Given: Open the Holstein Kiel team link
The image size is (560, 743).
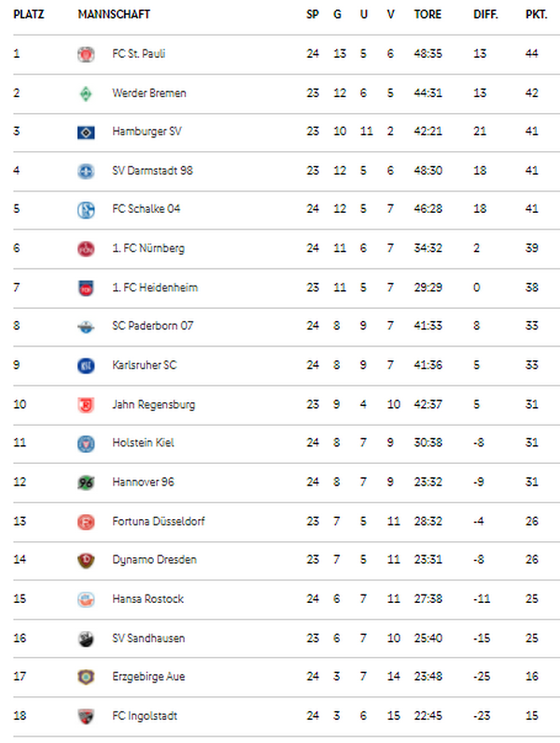Looking at the screenshot, I should tap(143, 442).
